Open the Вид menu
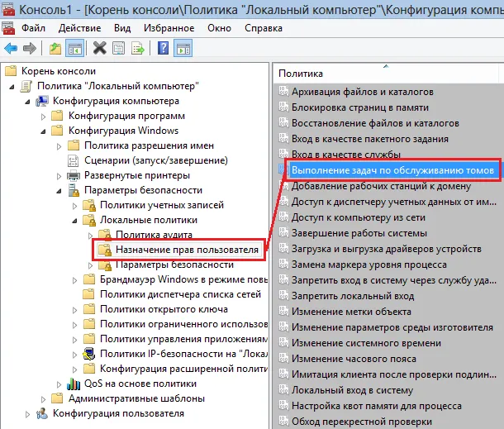Viewport: 504px width, 429px height. pyautogui.click(x=122, y=28)
